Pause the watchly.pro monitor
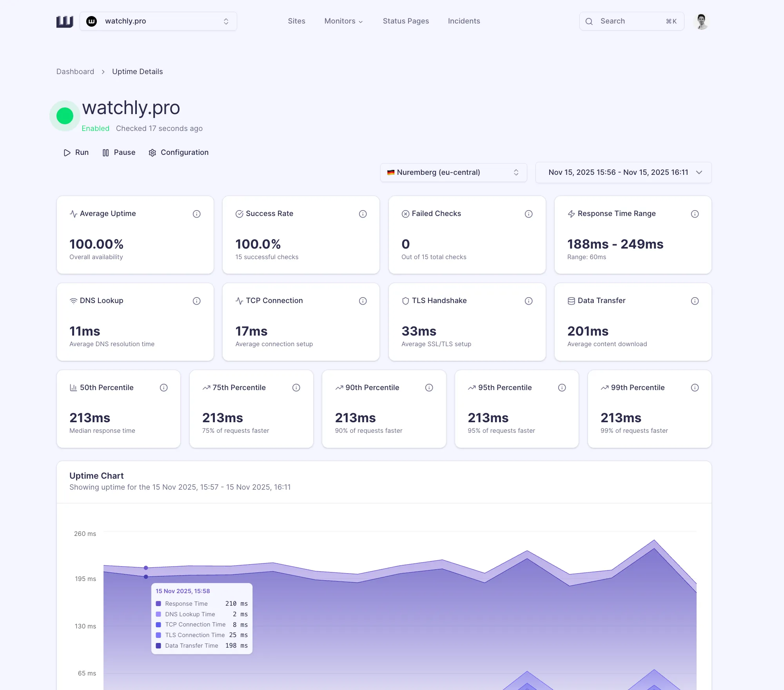This screenshot has width=784, height=690. pos(119,153)
